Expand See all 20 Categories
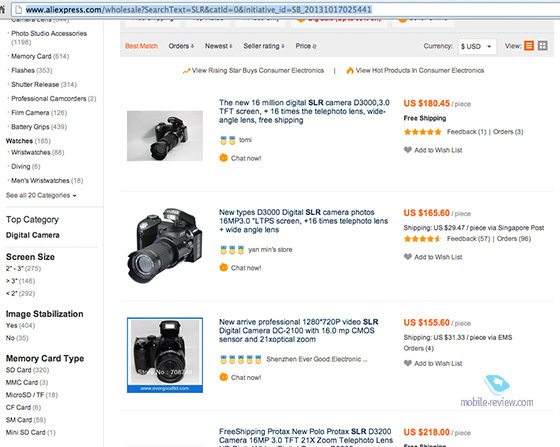This screenshot has height=447, width=560. tap(41, 195)
